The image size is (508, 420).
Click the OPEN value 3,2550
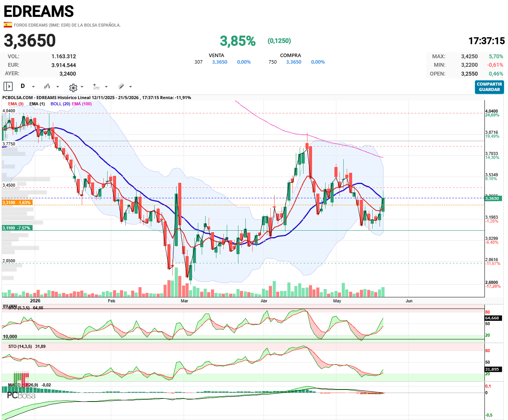469,74
